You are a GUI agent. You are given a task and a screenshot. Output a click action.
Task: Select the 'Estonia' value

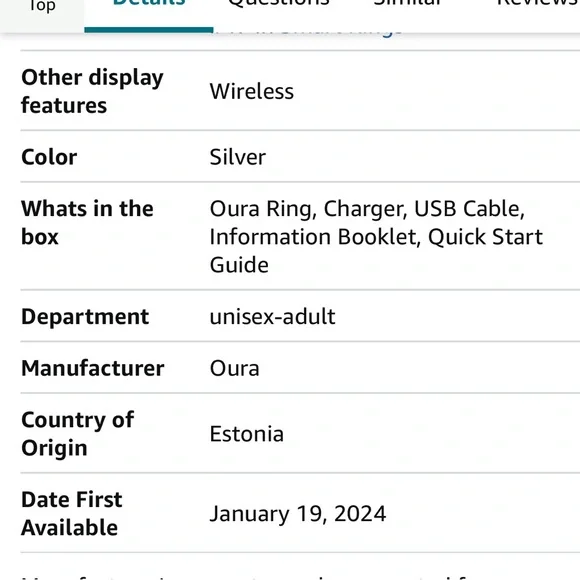pyautogui.click(x=247, y=434)
